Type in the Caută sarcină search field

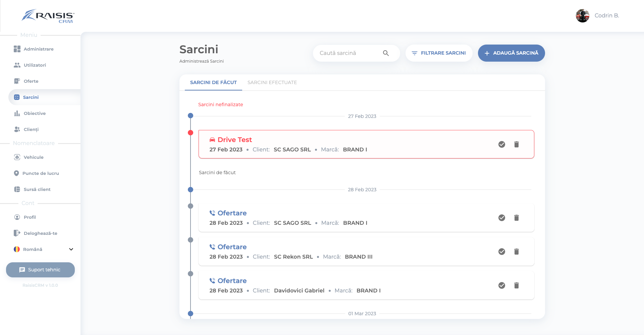pos(349,53)
